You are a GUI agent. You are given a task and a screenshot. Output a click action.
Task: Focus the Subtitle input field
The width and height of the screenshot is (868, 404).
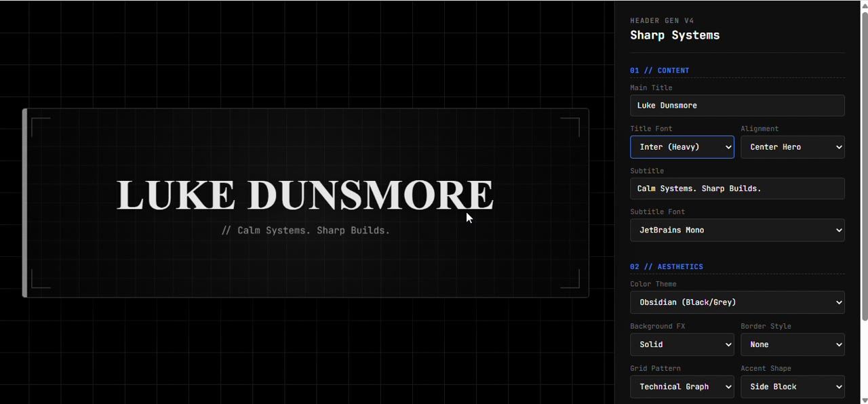[736, 188]
